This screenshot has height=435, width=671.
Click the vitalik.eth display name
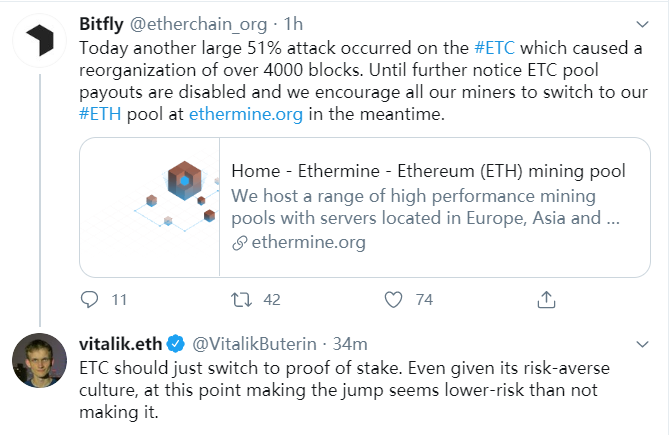[121, 344]
